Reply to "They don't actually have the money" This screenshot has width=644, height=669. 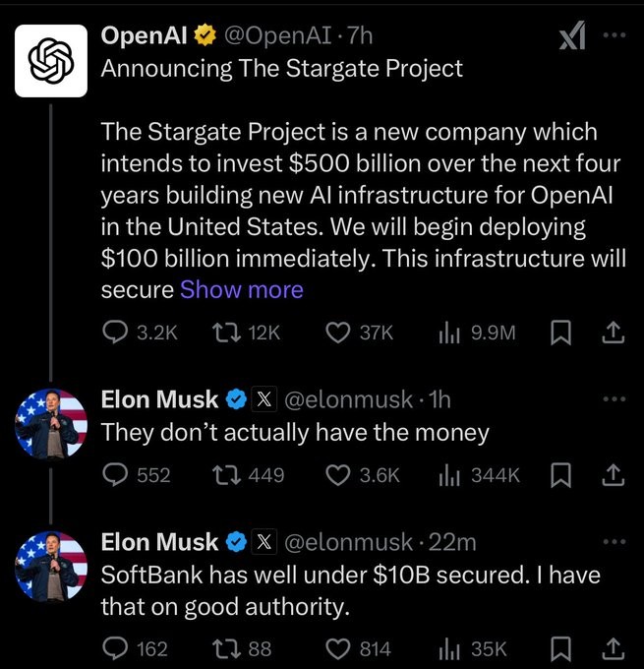coord(115,475)
